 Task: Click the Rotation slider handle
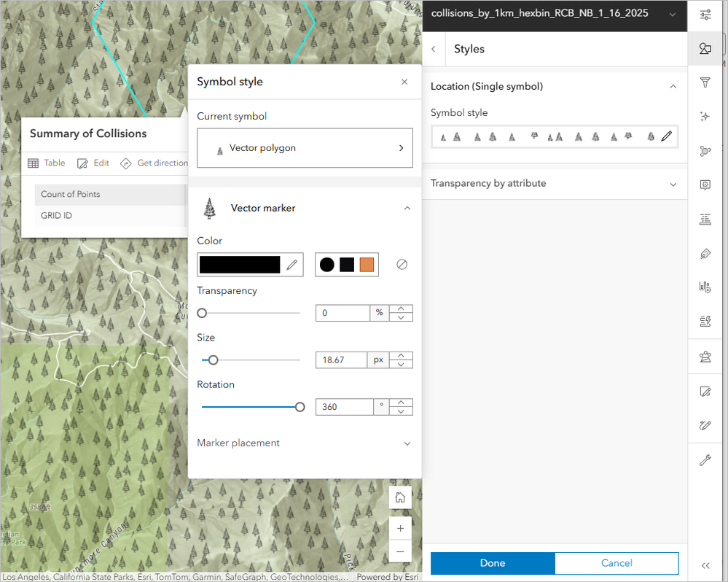[x=300, y=408]
